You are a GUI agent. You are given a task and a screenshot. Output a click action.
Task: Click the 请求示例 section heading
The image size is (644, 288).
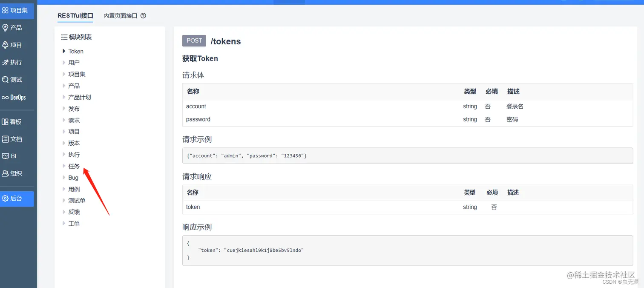(197, 139)
